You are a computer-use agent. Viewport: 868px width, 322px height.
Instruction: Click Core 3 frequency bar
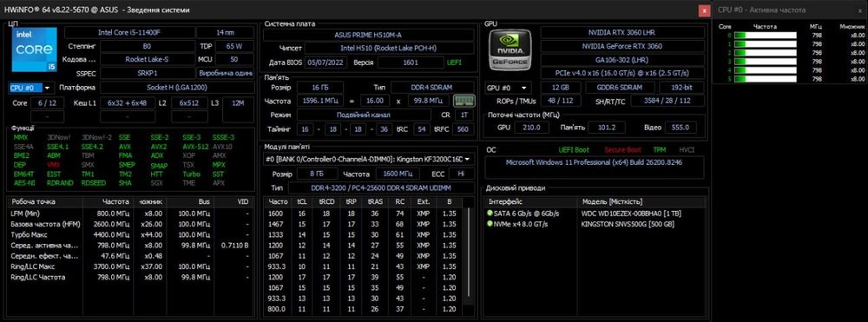click(765, 62)
